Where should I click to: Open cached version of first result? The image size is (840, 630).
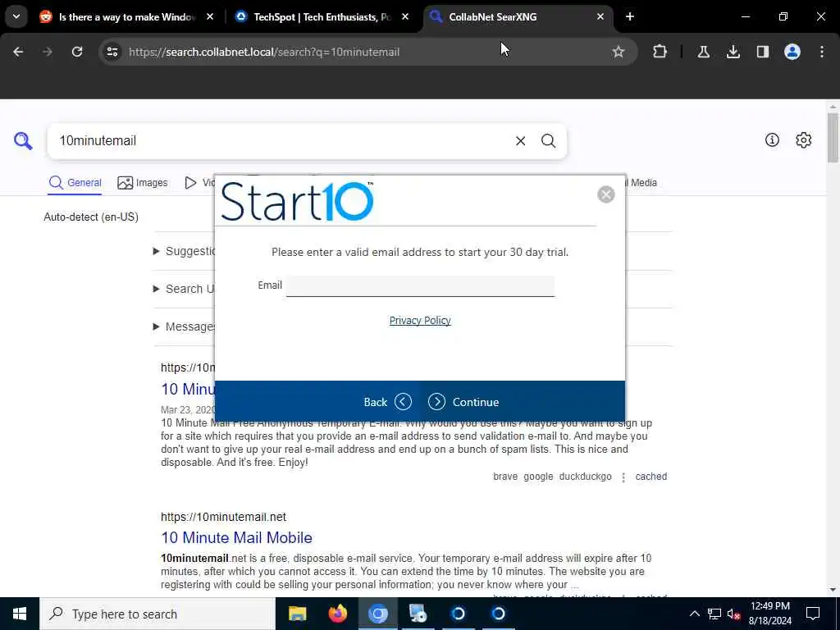coord(651,477)
